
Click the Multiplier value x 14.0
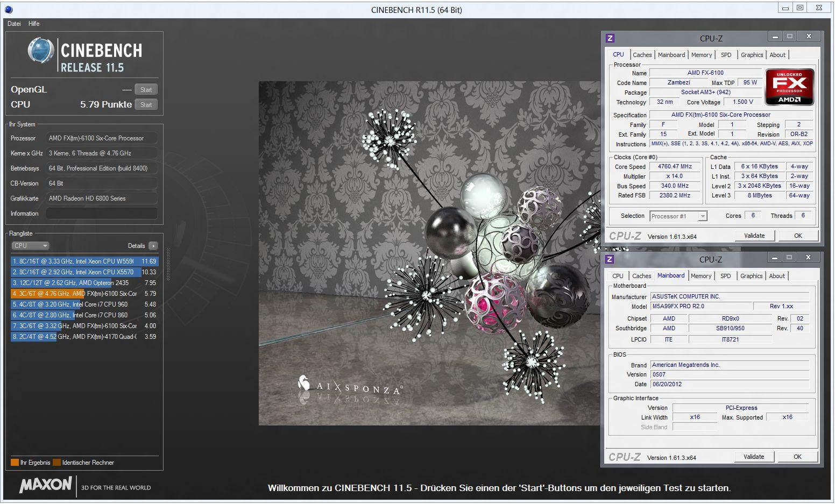[x=675, y=176]
